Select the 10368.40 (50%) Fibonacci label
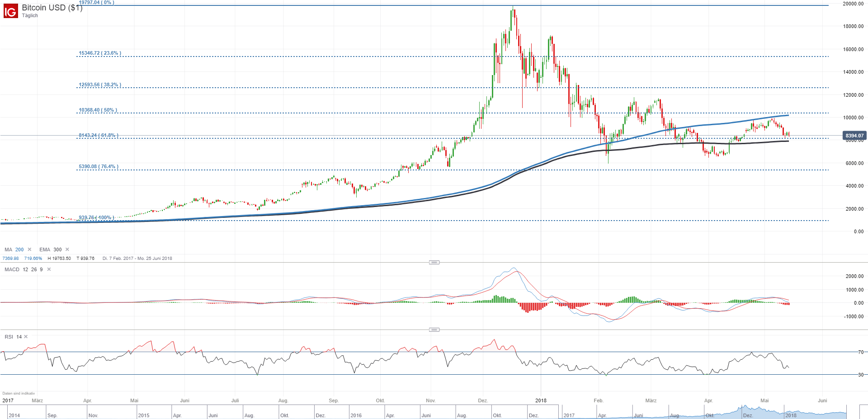The image size is (868, 419). pos(98,110)
